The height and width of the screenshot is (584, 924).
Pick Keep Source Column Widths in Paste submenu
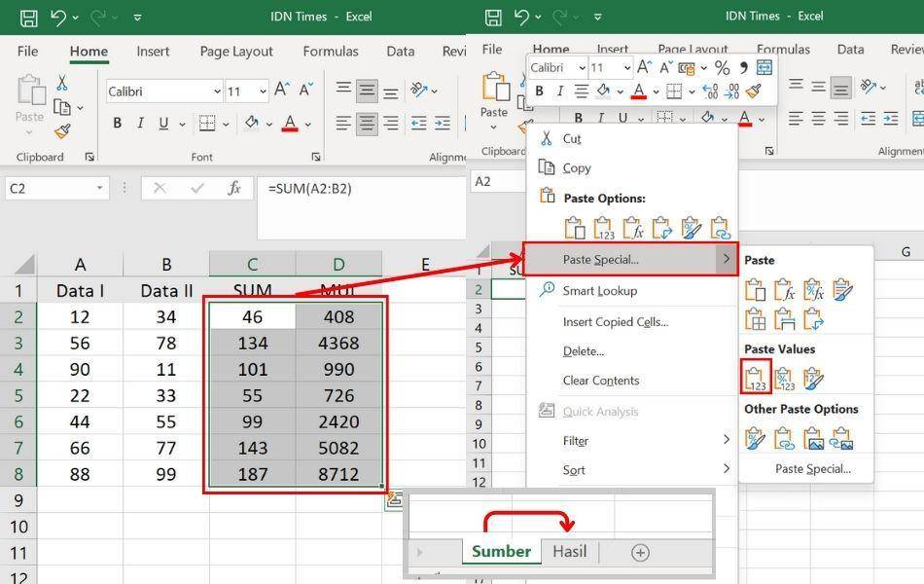784,319
